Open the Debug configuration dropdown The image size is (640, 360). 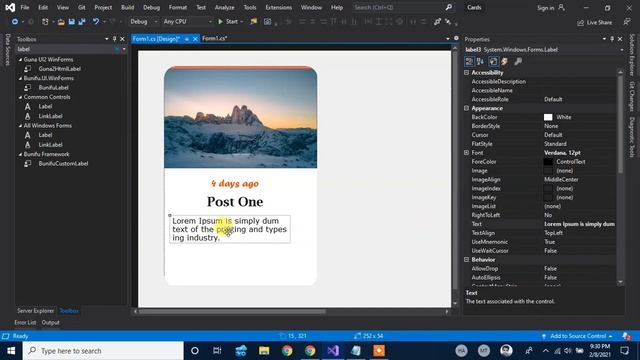point(144,22)
